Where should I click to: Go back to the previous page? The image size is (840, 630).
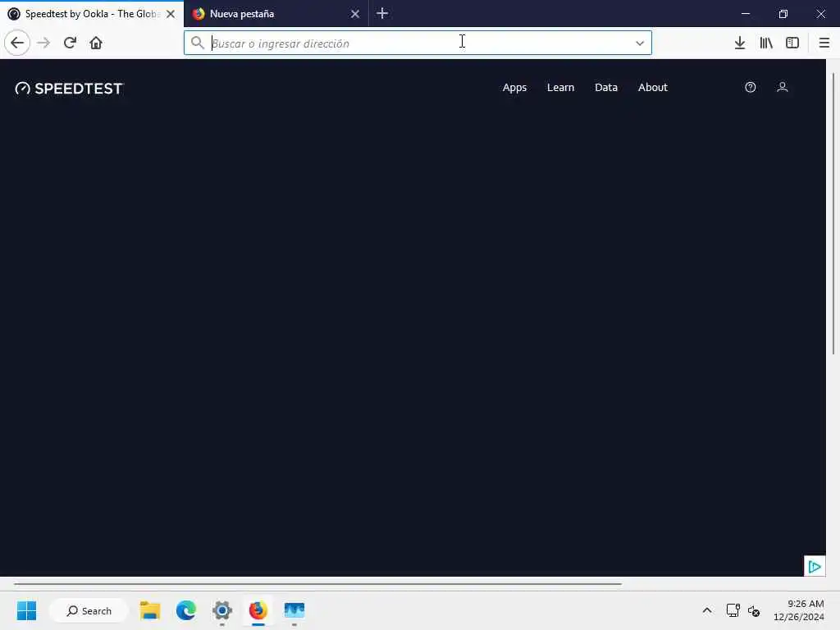(x=17, y=43)
